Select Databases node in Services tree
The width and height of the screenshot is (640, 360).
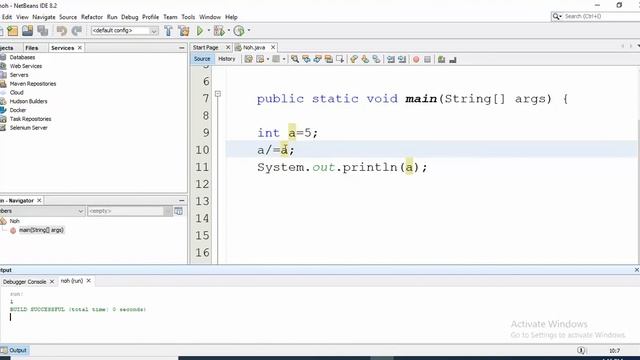22,58
